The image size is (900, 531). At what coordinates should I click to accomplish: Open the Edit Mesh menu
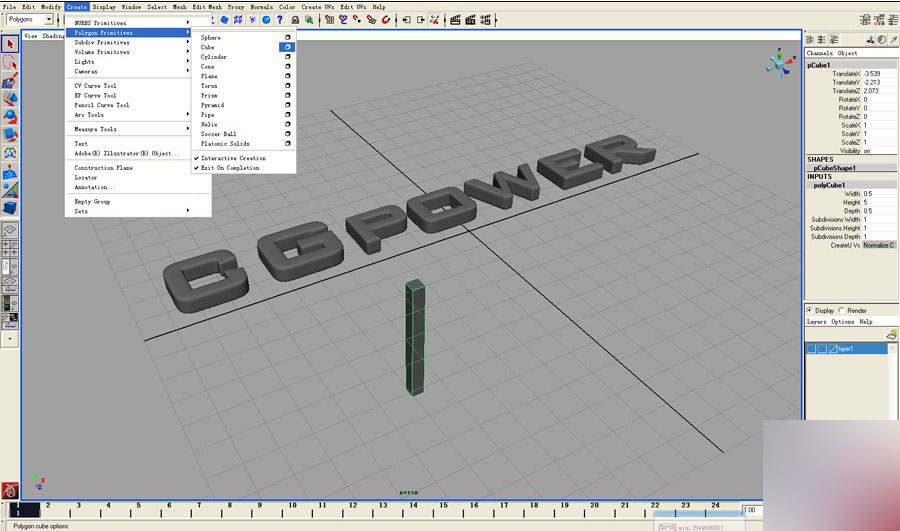pos(207,7)
